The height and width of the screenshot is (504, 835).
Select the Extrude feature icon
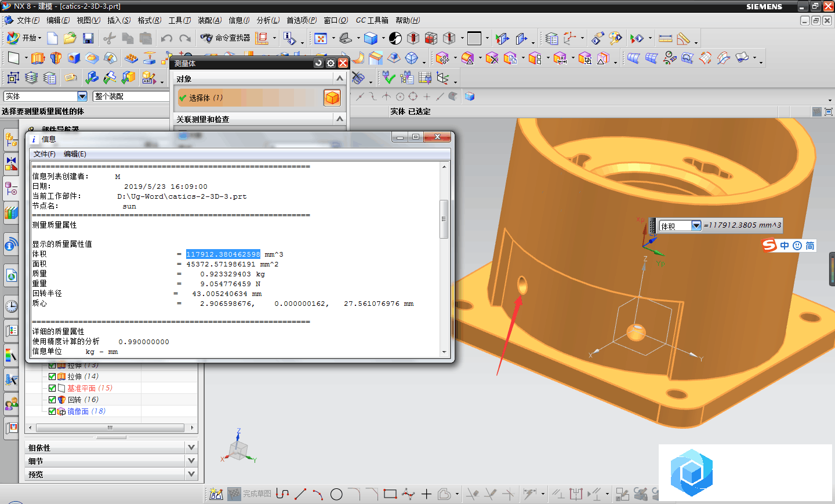click(x=38, y=58)
